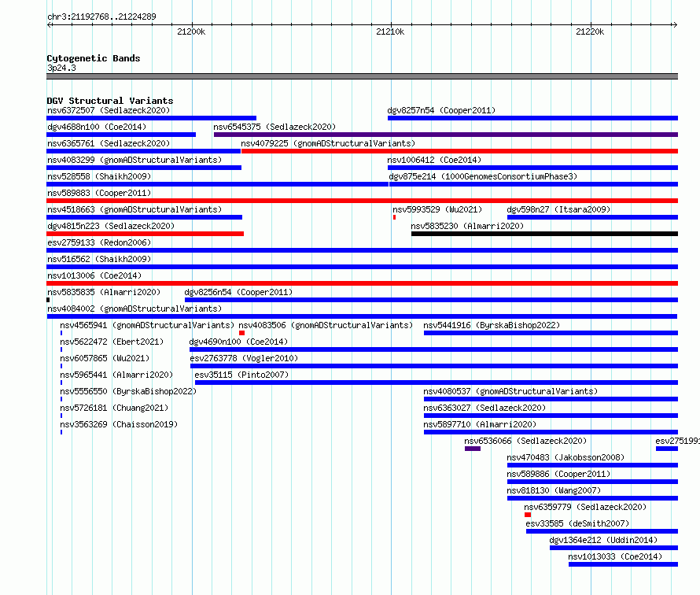Image resolution: width=700 pixels, height=595 pixels.
Task: Select dgv4688n100 (Coe2014) variant label
Action: coord(97,127)
